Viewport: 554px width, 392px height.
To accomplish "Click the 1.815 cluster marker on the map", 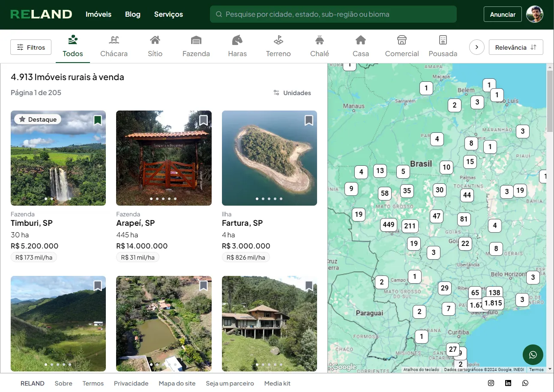I will pyautogui.click(x=493, y=303).
